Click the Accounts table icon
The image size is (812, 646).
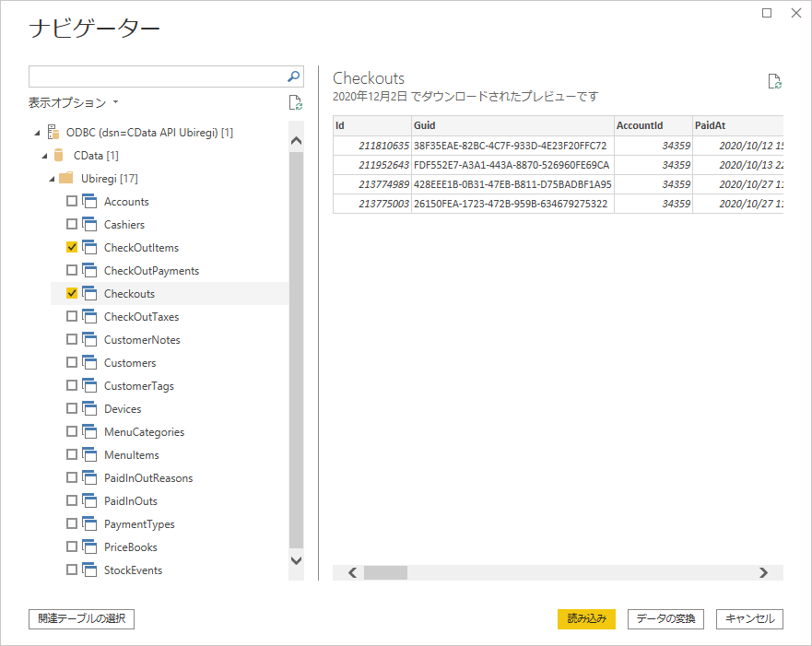pos(89,202)
